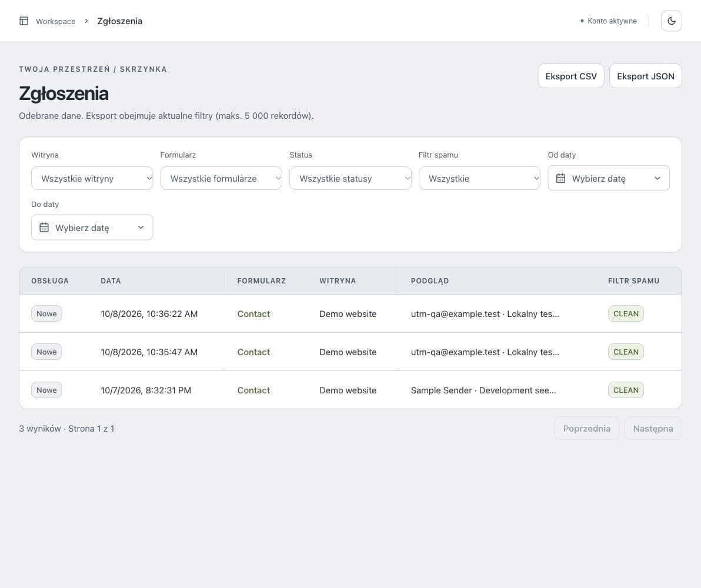701x588 pixels.
Task: Click the FILTR SPAMU column header
Action: (633, 281)
